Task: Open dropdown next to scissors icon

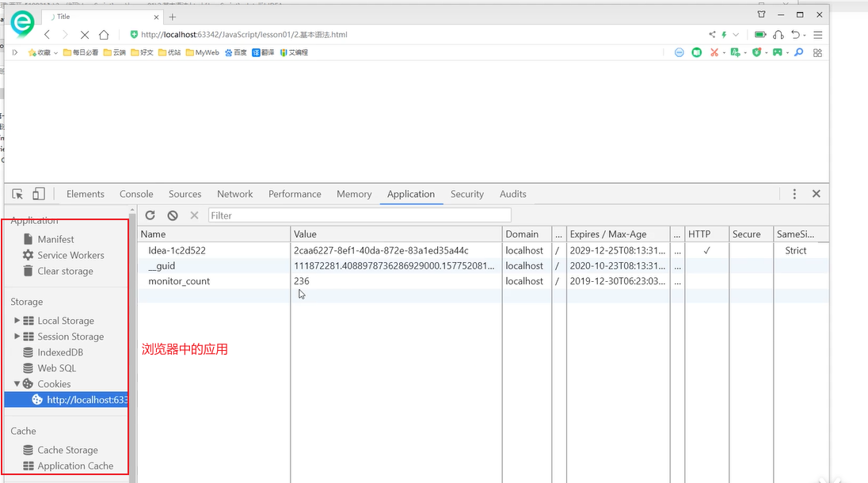Action: click(x=724, y=53)
